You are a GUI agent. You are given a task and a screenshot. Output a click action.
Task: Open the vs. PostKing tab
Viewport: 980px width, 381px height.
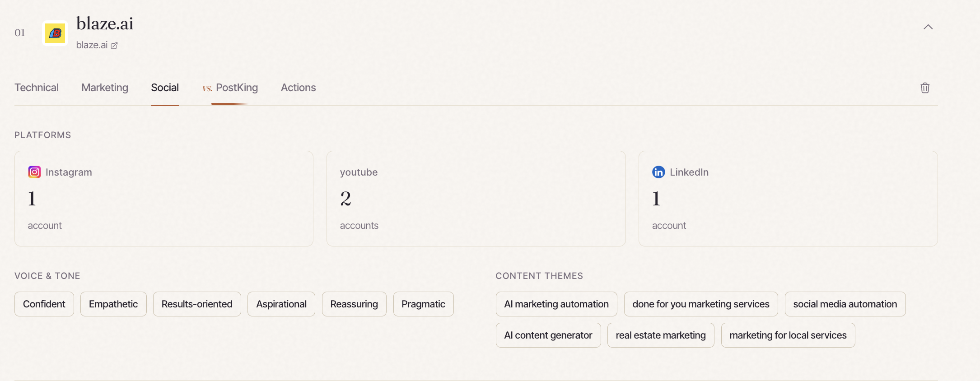[230, 88]
